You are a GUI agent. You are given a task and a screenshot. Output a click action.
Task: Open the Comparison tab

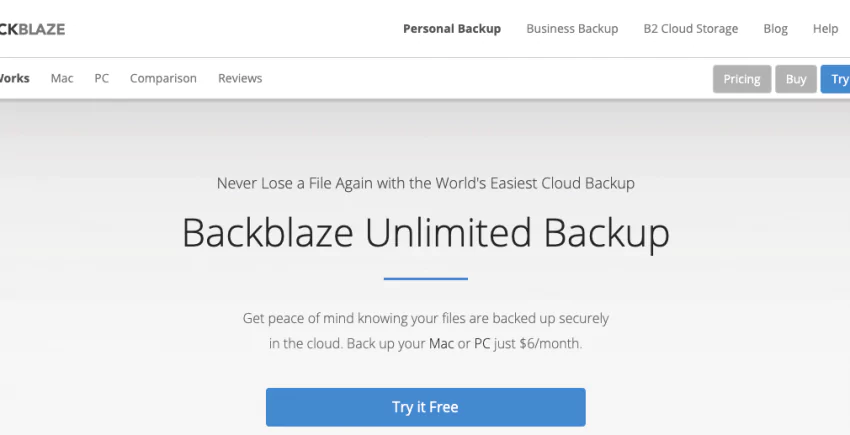pos(163,78)
